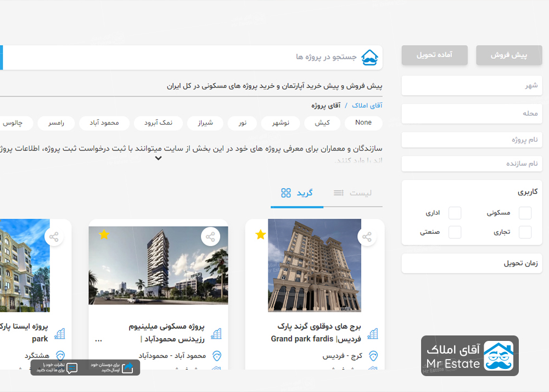Click location pin next to محمود آباد - محمودآباد
The width and height of the screenshot is (549, 392).
pyautogui.click(x=217, y=356)
